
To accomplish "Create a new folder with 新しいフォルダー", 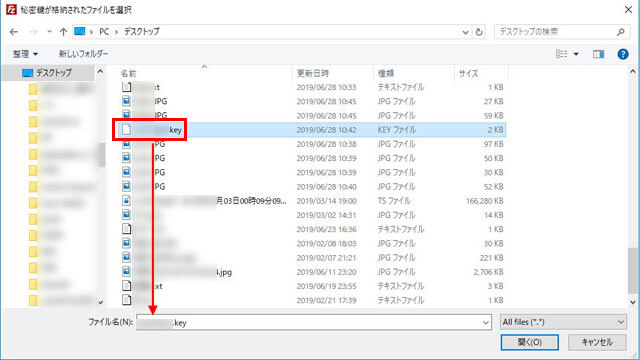I will 83,54.
